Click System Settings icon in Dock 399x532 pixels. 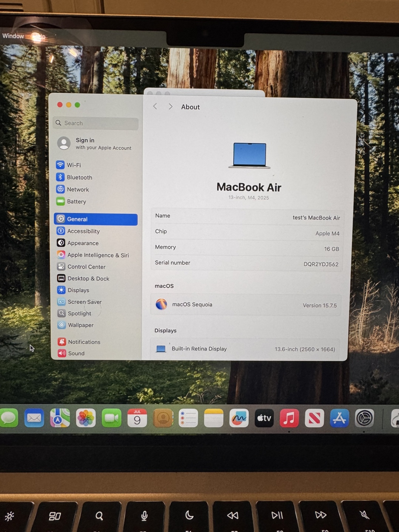point(365,418)
